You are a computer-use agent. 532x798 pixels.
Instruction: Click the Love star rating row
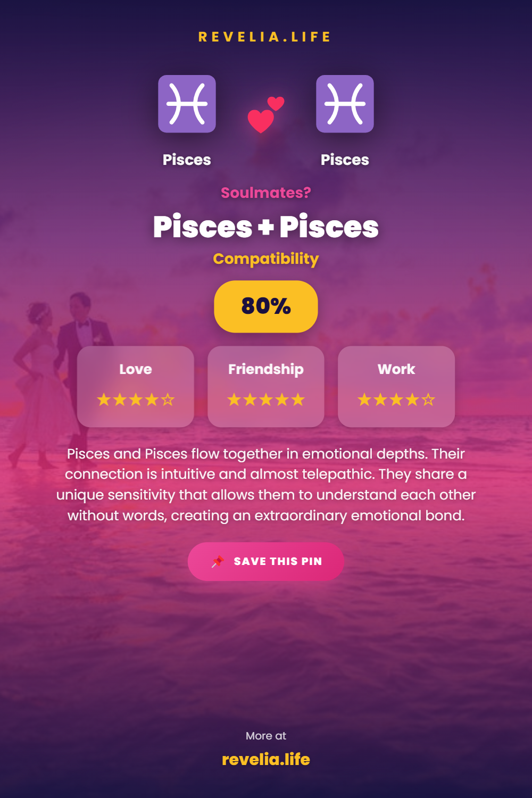click(136, 400)
